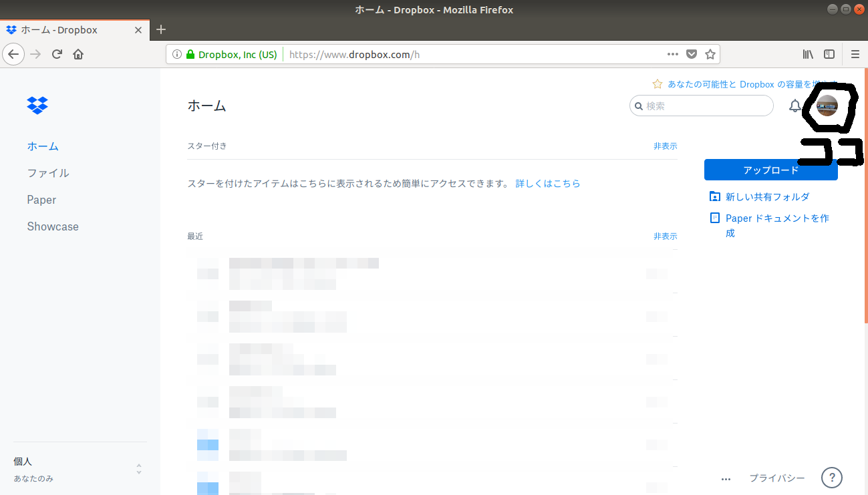Screen dimensions: 868x495
Task: Click the shared folder icon
Action: pos(715,196)
